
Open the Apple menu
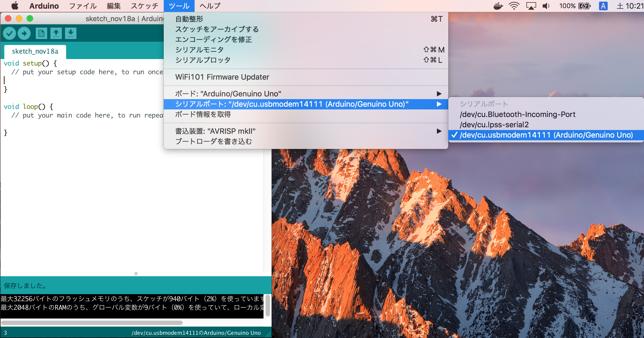tap(15, 6)
